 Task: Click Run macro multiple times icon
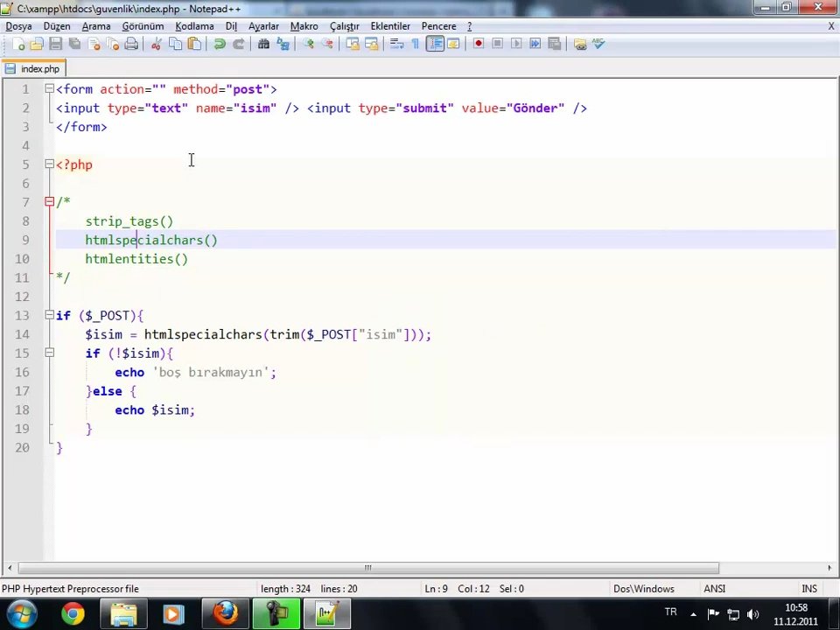point(535,44)
